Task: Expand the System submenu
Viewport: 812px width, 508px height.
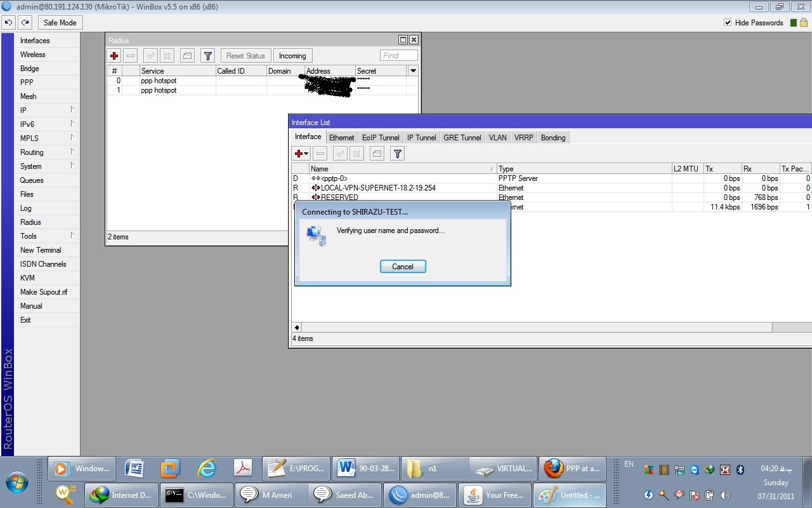Action: pos(46,166)
